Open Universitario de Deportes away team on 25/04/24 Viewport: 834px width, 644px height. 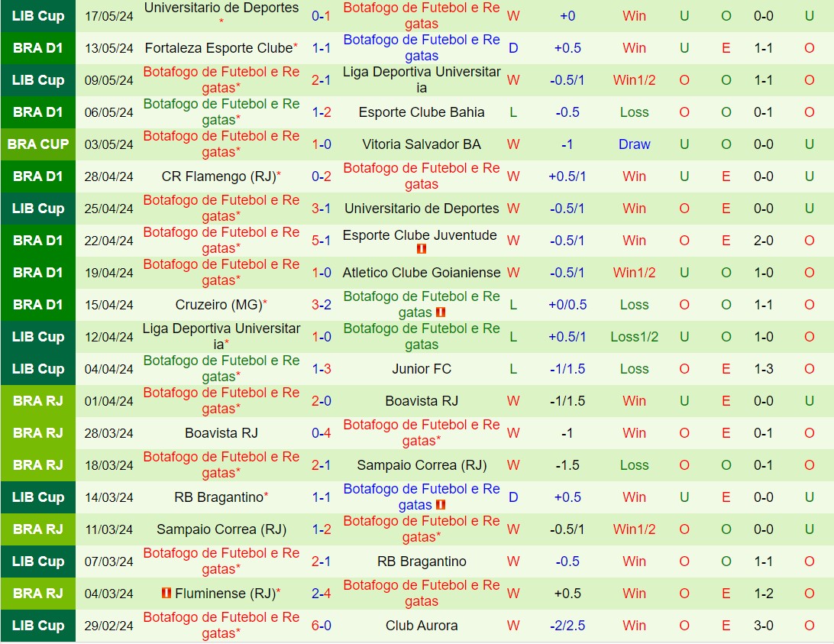[422, 209]
